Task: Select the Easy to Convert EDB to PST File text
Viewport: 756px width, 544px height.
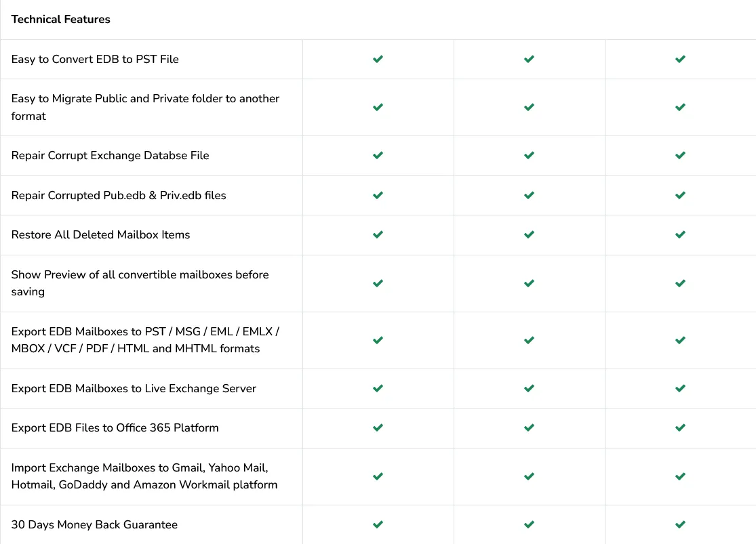Action: (95, 59)
